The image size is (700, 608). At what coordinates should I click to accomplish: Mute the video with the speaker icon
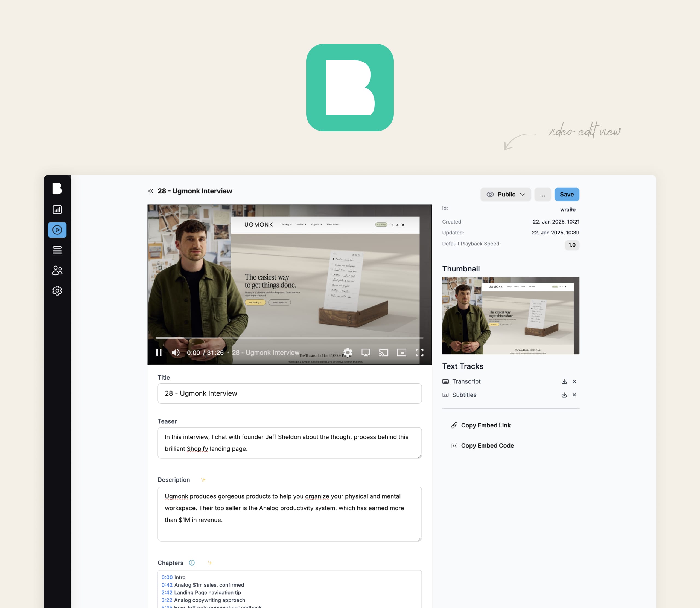pyautogui.click(x=176, y=352)
